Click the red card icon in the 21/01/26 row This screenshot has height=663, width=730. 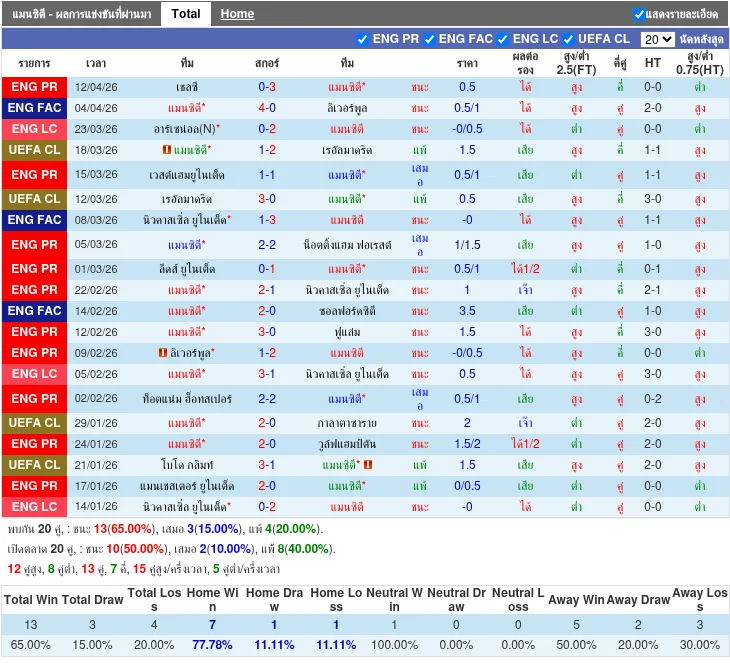(368, 465)
